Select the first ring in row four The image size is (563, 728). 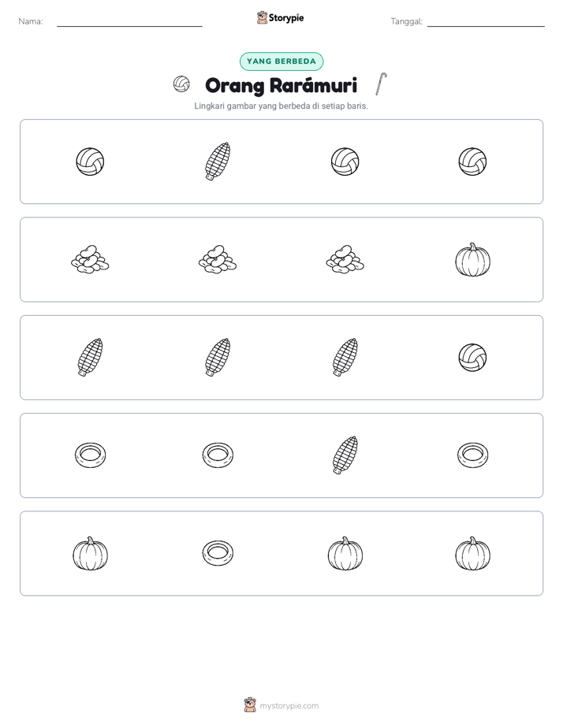(x=90, y=455)
